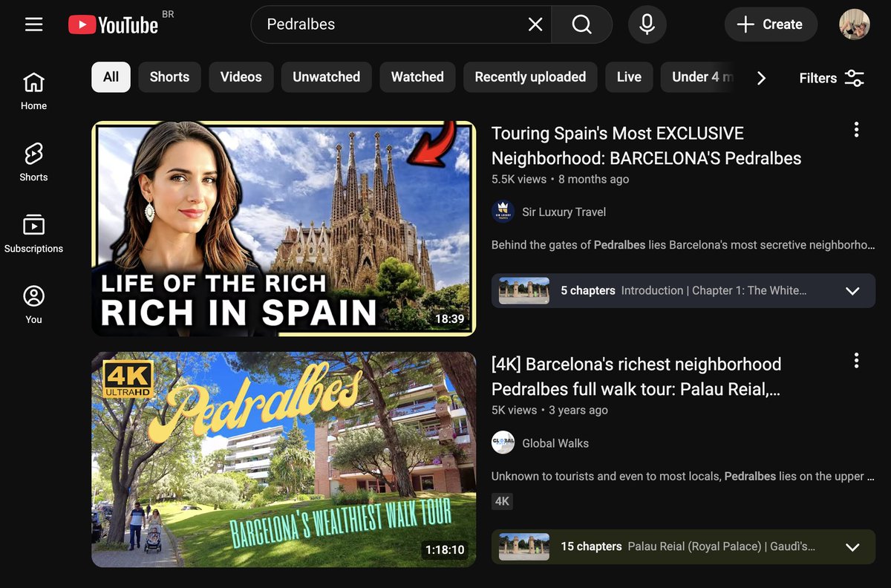Screen dimensions: 891x588
Task: Click the Sir Luxury Travel channel avatar
Action: point(503,212)
